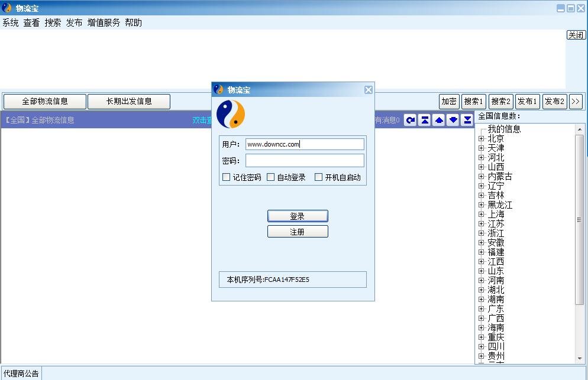Select 广西 in the province tree
Screen dimensions: 588x380
pyautogui.click(x=496, y=318)
